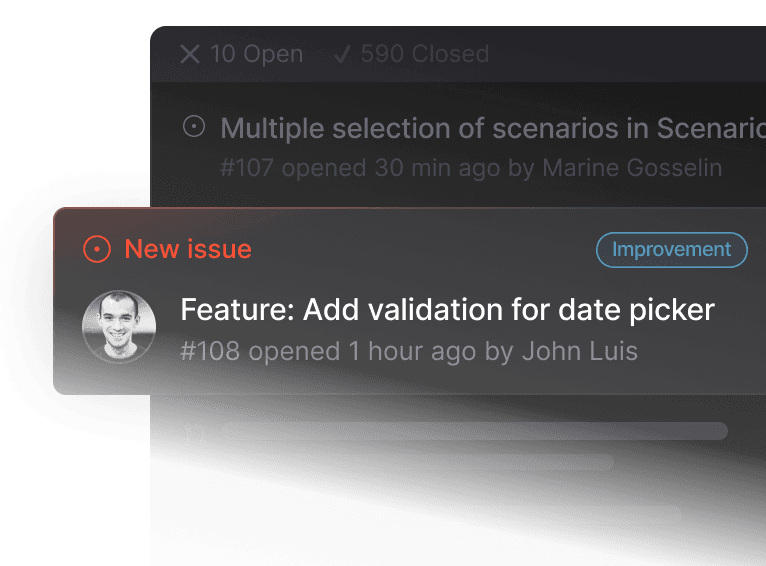Click empty area of New issue card header
The image size is (766, 566).
(420, 249)
